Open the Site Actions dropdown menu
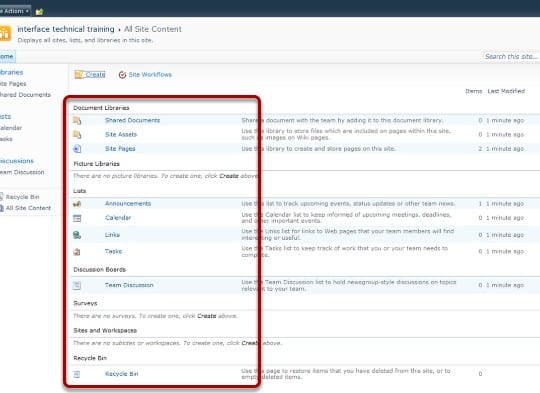540x393 pixels. tap(15, 11)
